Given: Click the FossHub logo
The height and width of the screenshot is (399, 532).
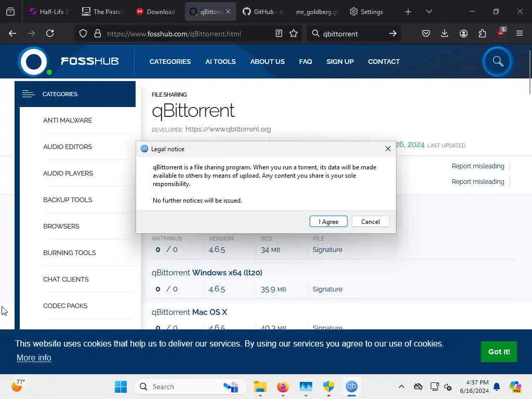Looking at the screenshot, I should pyautogui.click(x=69, y=61).
